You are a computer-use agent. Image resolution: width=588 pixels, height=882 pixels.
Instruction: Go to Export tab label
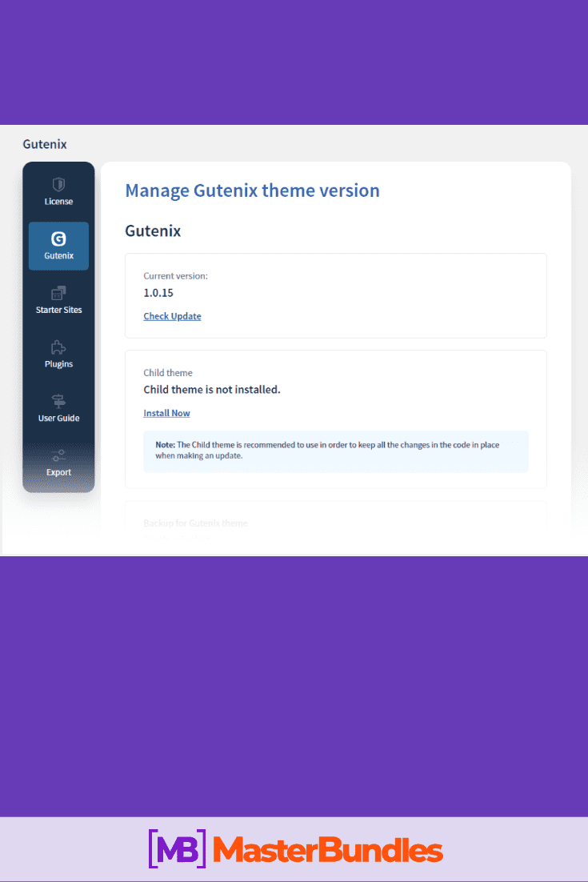pyautogui.click(x=58, y=472)
